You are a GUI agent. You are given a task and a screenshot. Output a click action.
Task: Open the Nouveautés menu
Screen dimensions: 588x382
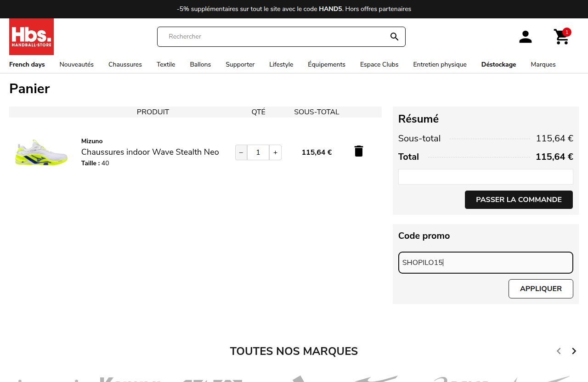click(77, 64)
